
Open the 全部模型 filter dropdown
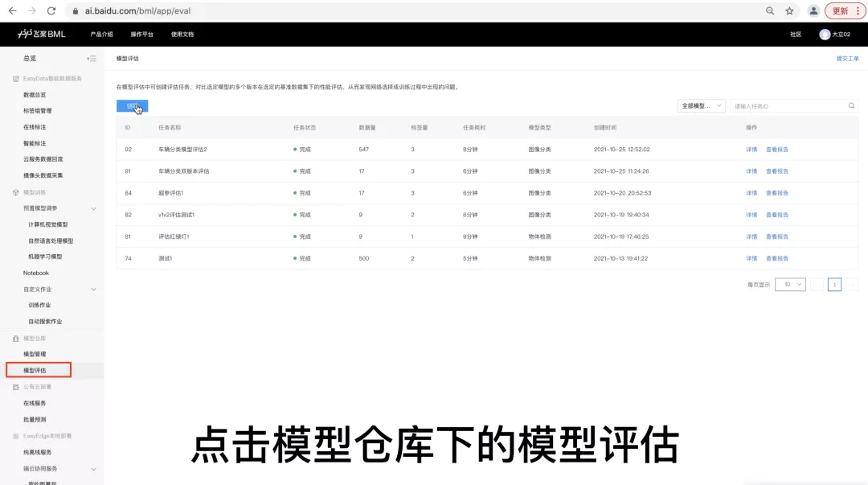702,106
